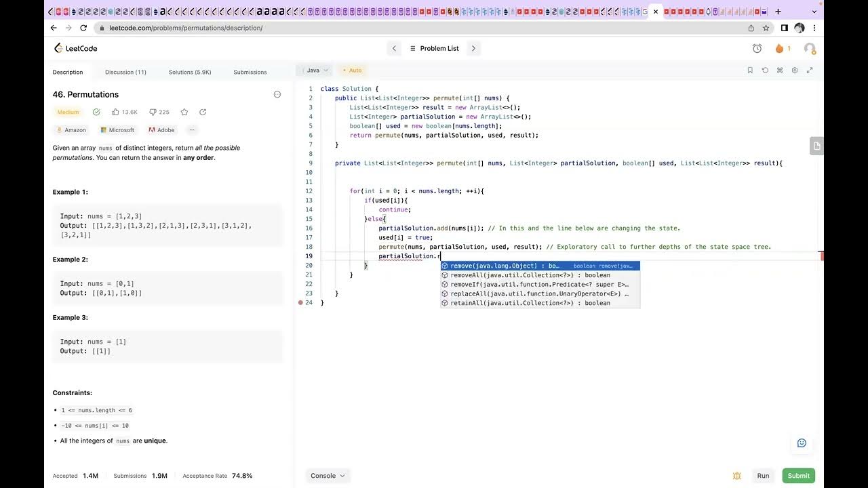Screen dimensions: 868x488
Task: Like the problem with the 13.6K thumbs up
Action: click(125, 112)
